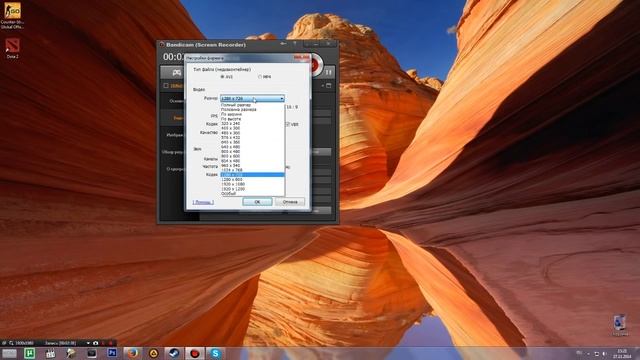The height and width of the screenshot is (360, 640).
Task: Pick 1920 x 1080 in the size list
Action: pos(252,184)
